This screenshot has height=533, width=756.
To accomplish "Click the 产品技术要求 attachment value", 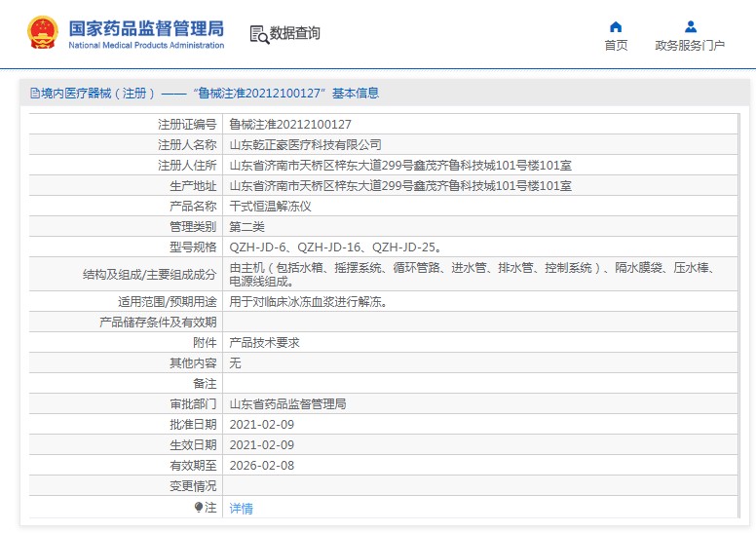I will (x=264, y=343).
